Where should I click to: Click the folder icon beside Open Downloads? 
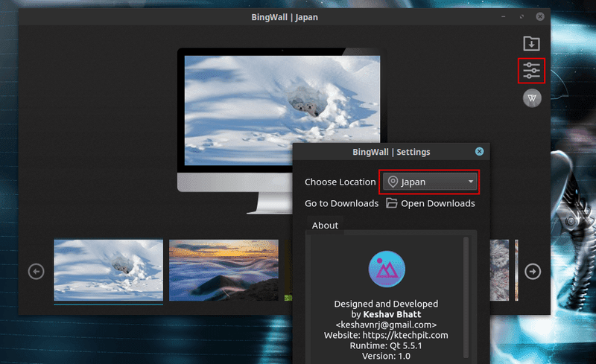coord(392,203)
